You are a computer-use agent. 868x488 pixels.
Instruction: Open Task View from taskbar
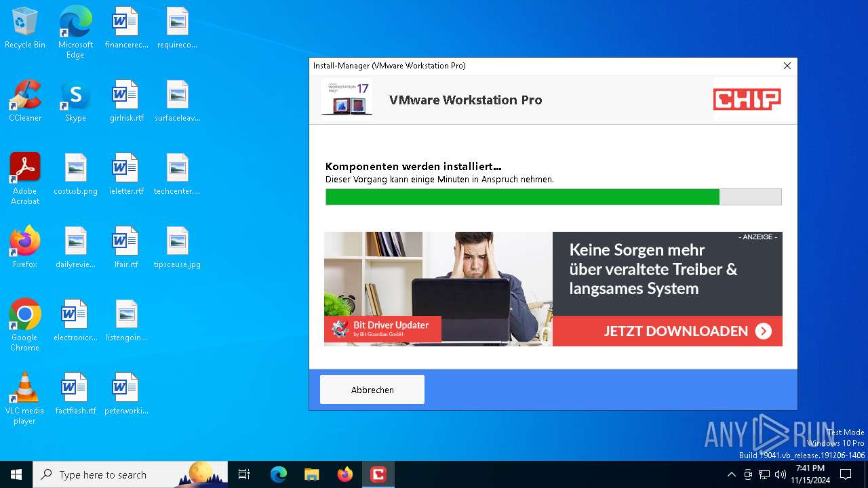(x=244, y=474)
